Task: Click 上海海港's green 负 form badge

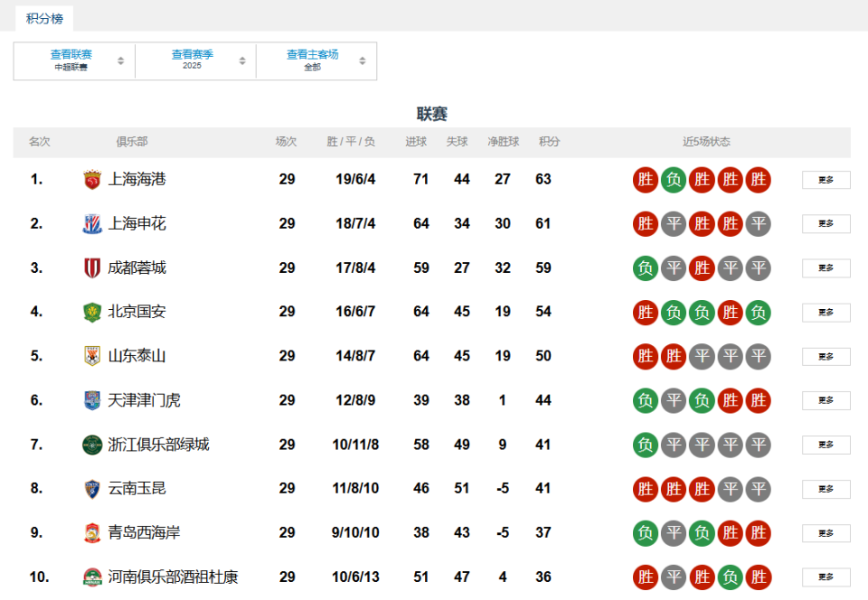Action: tap(674, 180)
